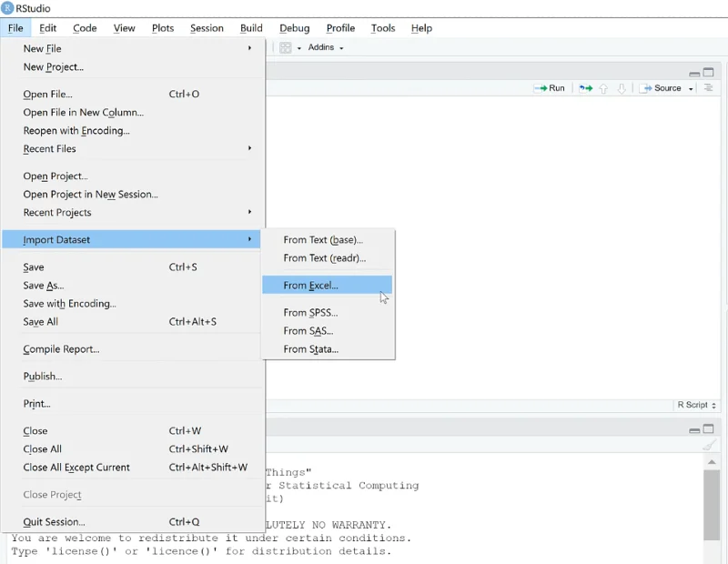
Task: Select New Project... from File menu
Action: click(x=131, y=66)
